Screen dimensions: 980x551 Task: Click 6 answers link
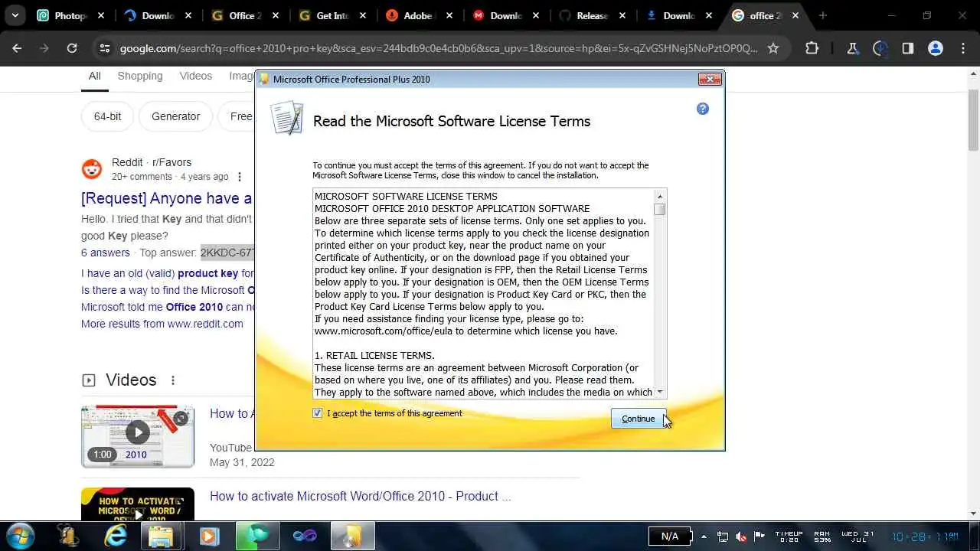[x=106, y=253]
